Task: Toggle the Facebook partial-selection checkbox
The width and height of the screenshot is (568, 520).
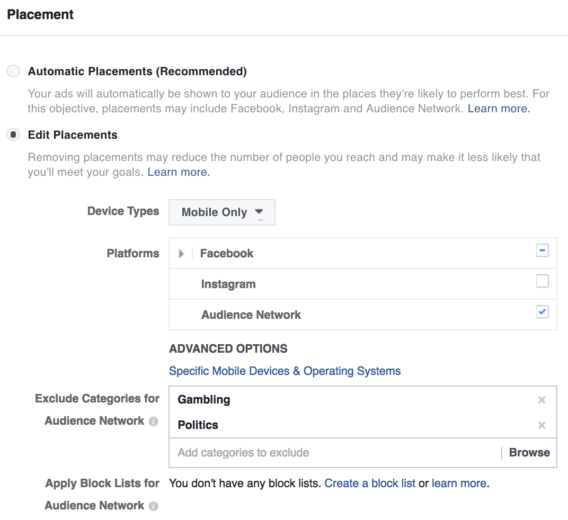Action: (542, 250)
